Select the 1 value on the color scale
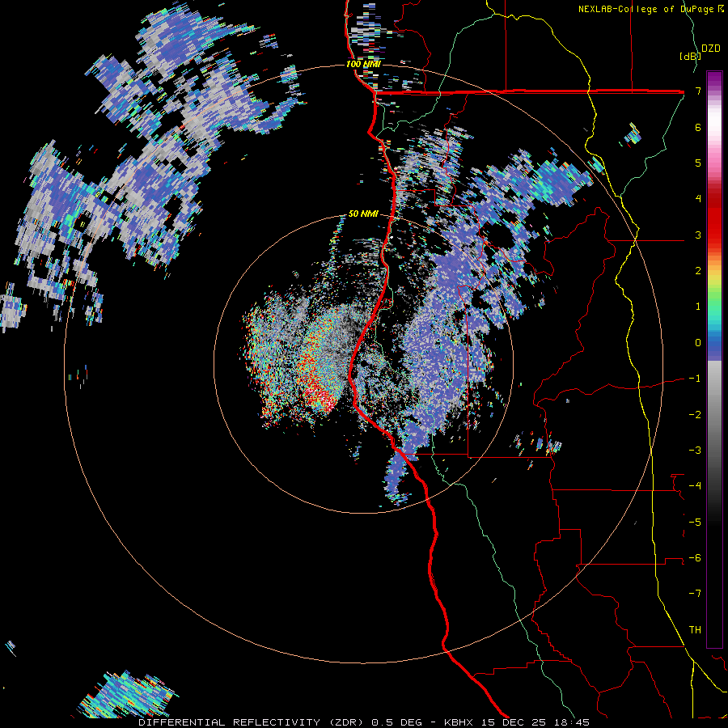The width and height of the screenshot is (728, 728). click(x=698, y=307)
